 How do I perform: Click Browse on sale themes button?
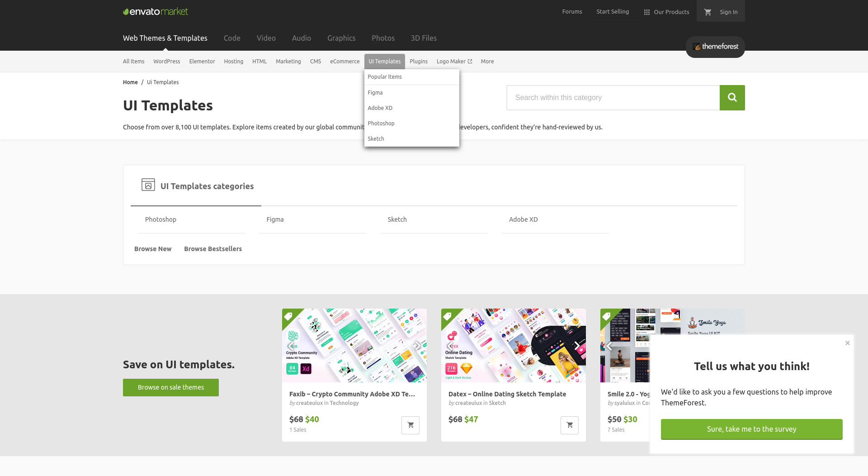point(171,388)
